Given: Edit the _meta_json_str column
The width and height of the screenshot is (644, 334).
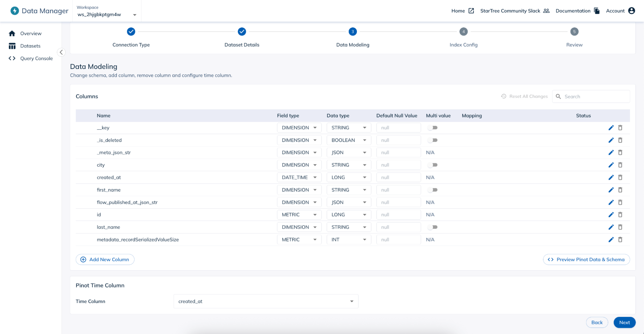Looking at the screenshot, I should pyautogui.click(x=611, y=152).
